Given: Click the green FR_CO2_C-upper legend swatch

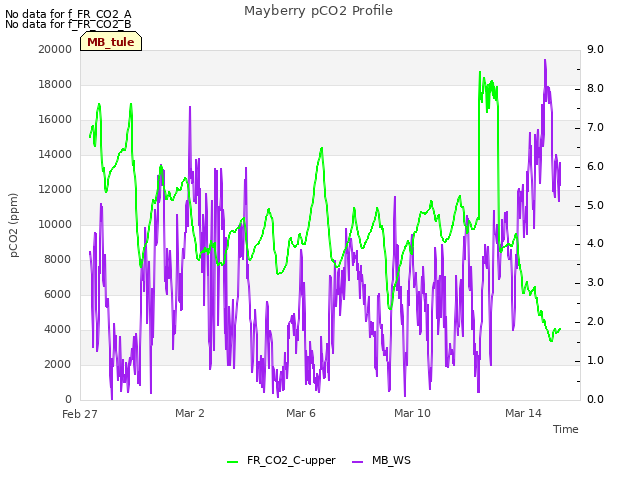Looking at the screenshot, I should coord(233,462).
